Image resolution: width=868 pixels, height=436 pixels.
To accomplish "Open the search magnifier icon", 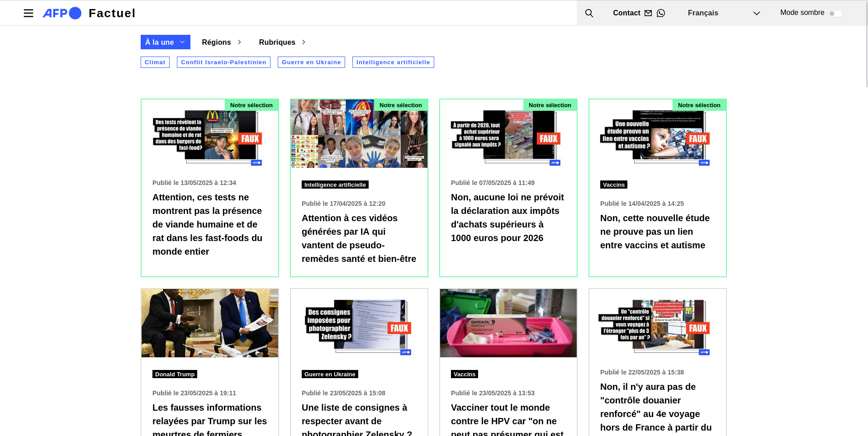I will [589, 13].
